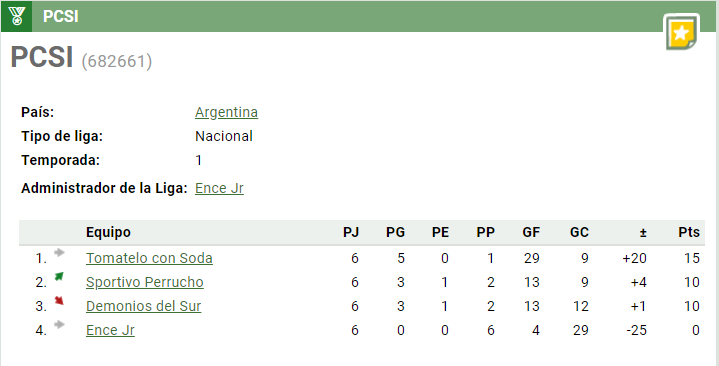Viewport: 719px width, 366px height.
Task: Click the PG wins column header
Action: click(395, 232)
